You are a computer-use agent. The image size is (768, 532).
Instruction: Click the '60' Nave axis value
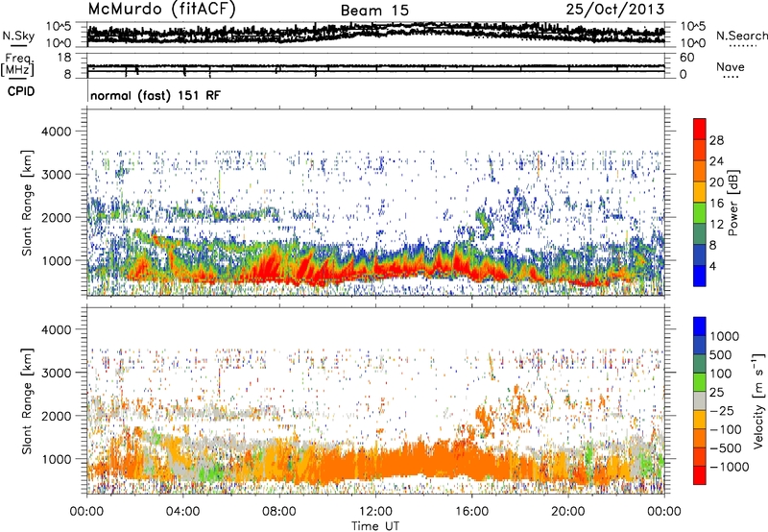tap(686, 58)
